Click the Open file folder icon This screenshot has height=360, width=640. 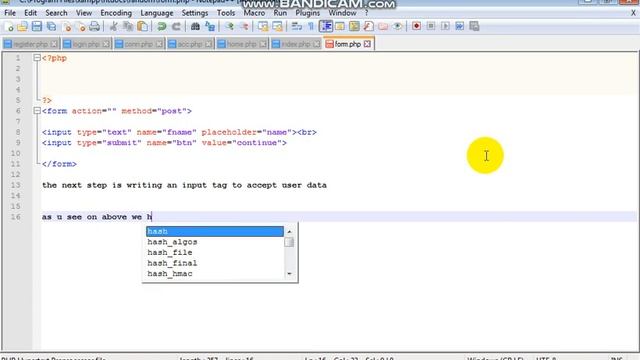click(x=22, y=27)
